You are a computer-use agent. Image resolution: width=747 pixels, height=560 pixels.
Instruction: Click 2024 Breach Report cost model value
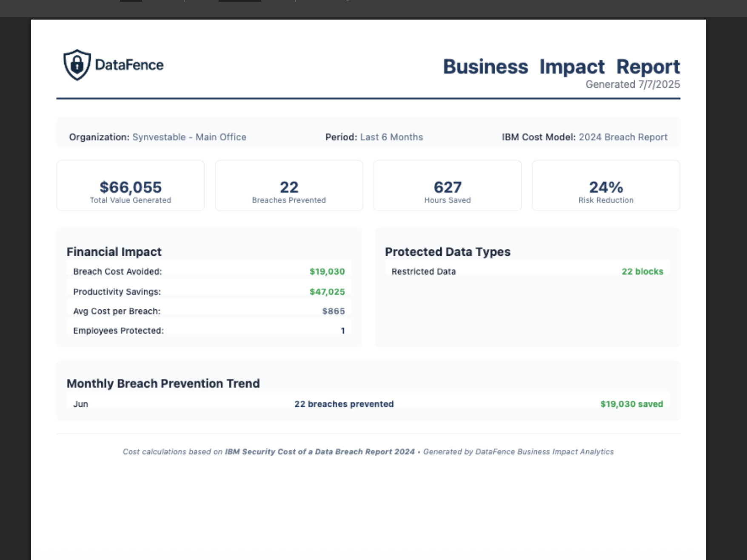[x=623, y=137]
